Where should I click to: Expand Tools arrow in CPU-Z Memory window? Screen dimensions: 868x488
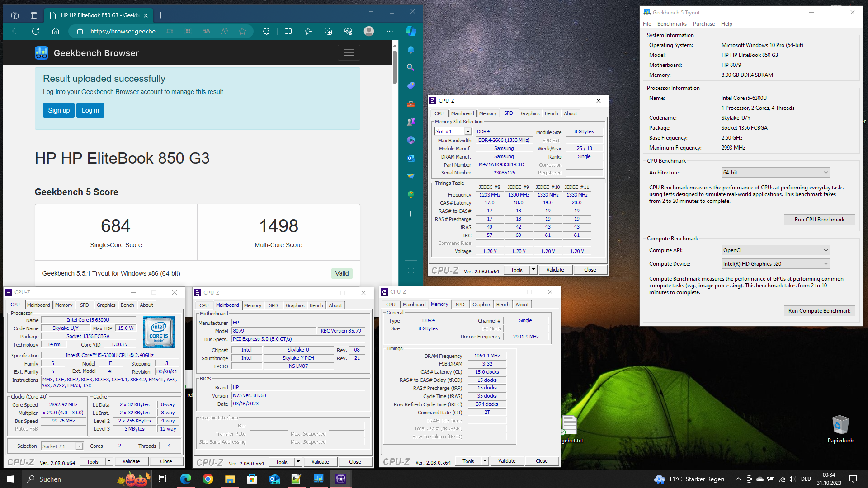click(x=485, y=461)
